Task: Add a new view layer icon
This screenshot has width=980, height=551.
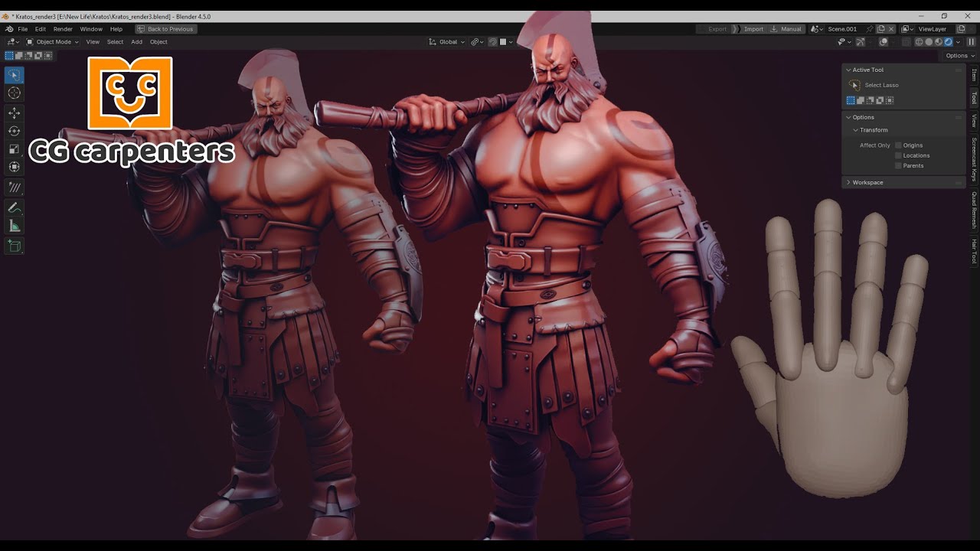Action: [962, 29]
